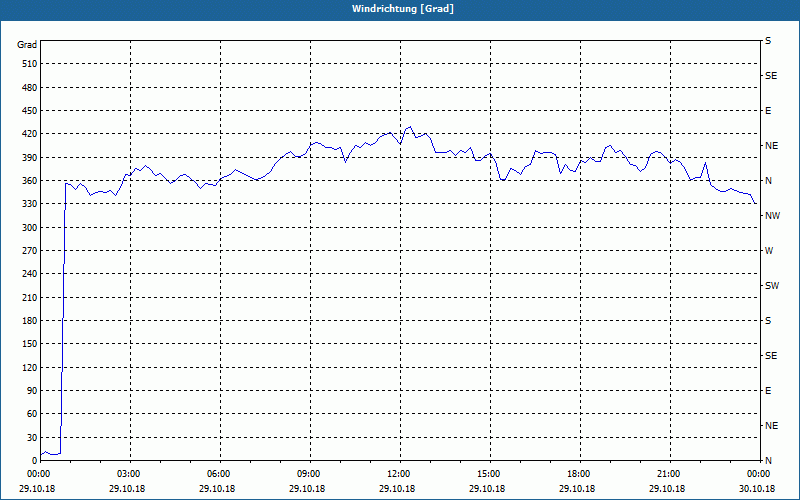Click compass label E beside the 450 gridline
Screen dimensions: 800x500
tap(768, 111)
